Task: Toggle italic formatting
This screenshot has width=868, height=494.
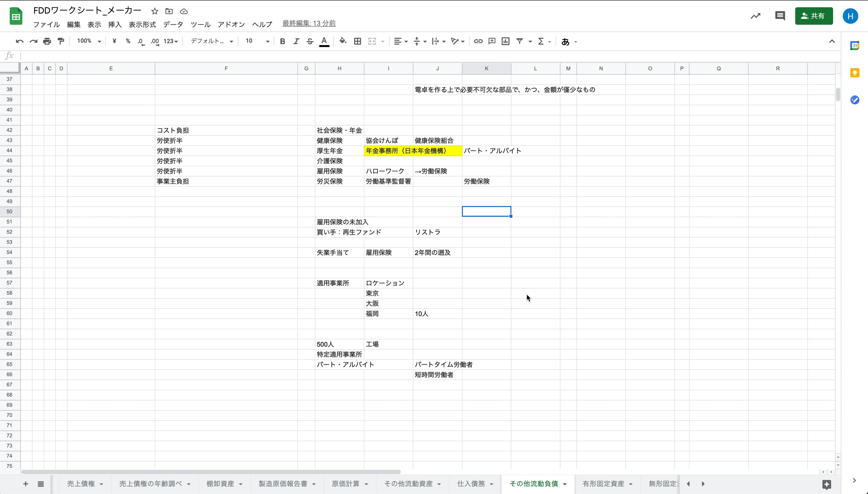Action: click(x=296, y=41)
